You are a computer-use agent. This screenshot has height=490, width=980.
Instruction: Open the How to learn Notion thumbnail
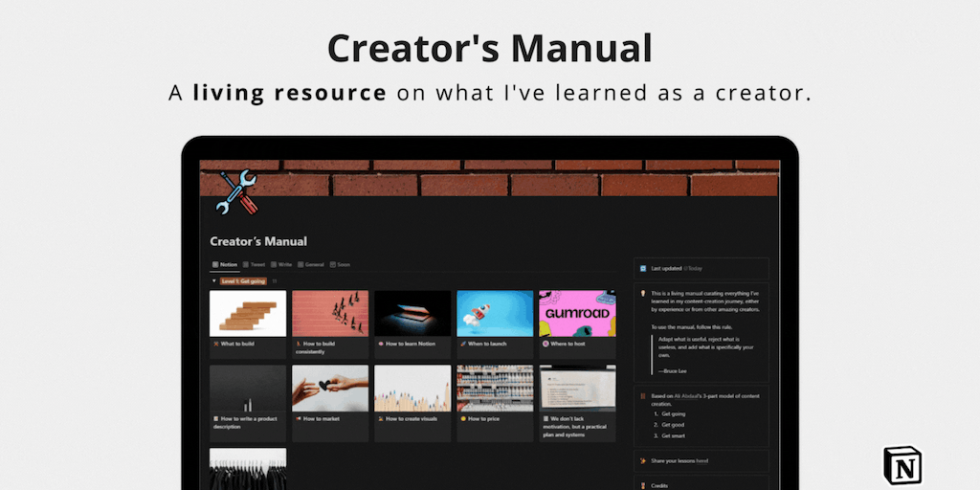(413, 313)
